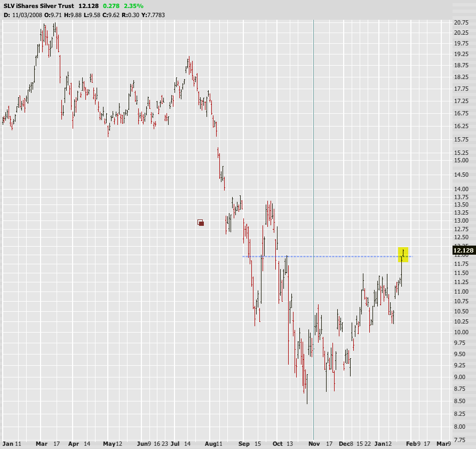Click the Jan12 date axis label
Screen dimensions: 476x449
[383, 444]
